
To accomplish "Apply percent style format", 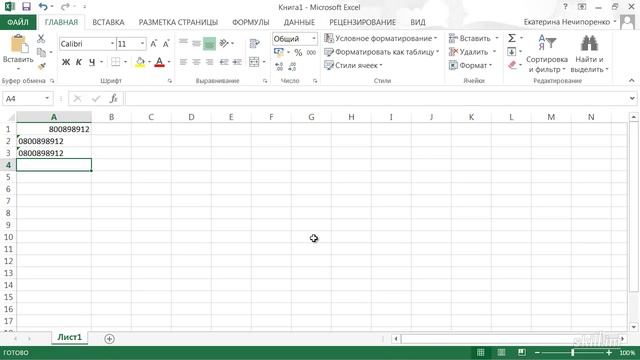I will coord(298,53).
